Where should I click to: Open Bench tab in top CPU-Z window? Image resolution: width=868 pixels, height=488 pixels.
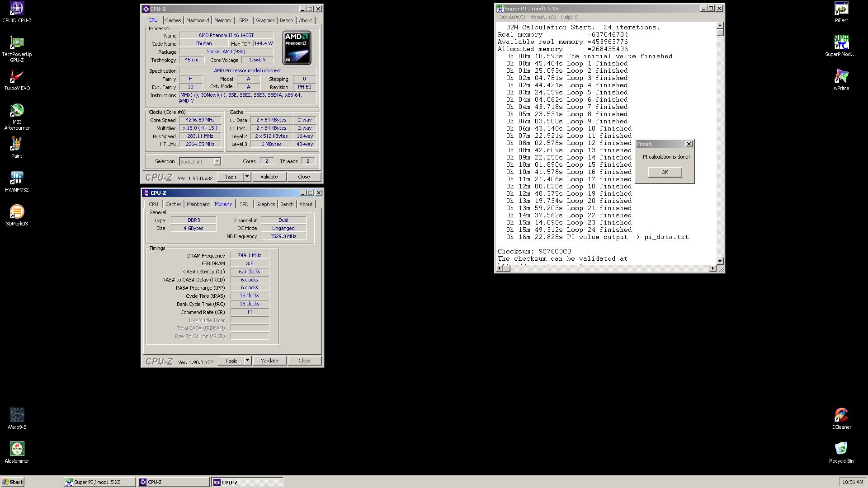(286, 20)
